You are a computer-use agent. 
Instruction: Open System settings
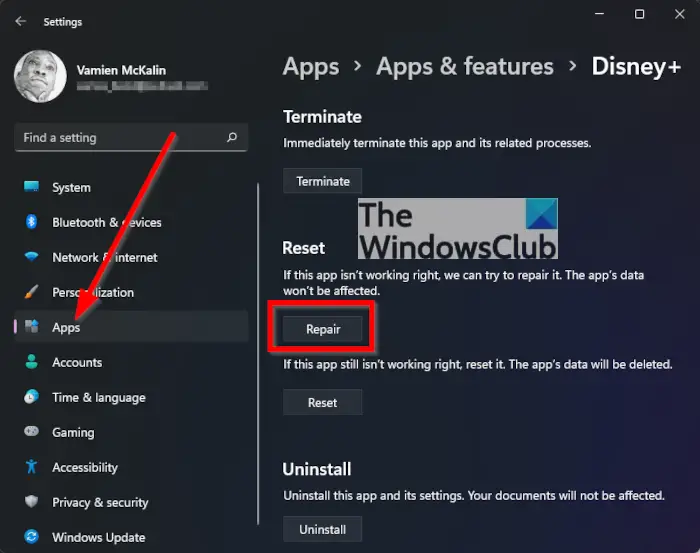coord(131,187)
